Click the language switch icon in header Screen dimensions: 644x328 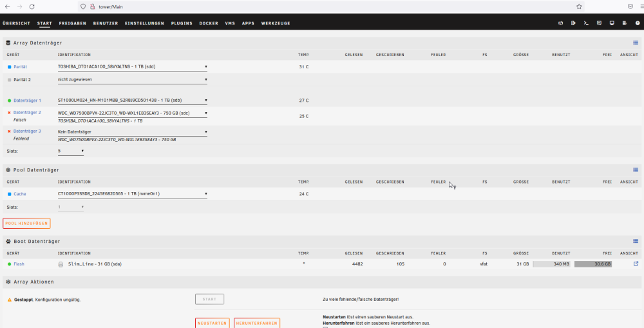coord(561,23)
